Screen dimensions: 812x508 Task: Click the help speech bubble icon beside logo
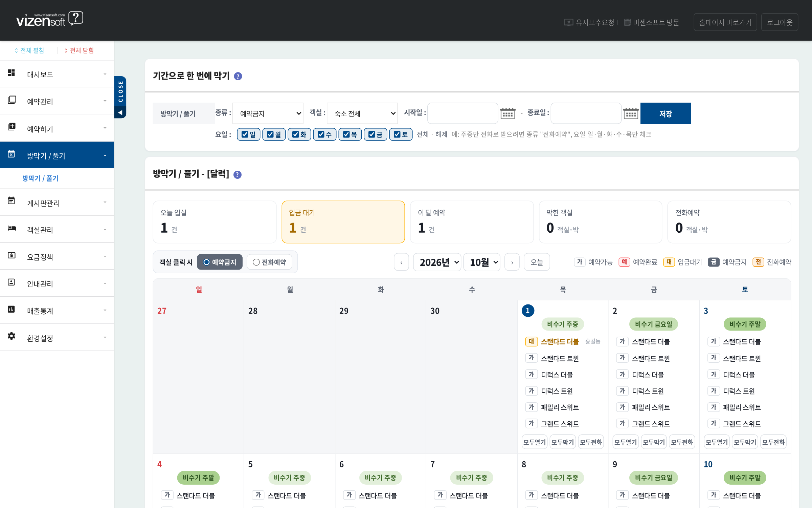76,18
